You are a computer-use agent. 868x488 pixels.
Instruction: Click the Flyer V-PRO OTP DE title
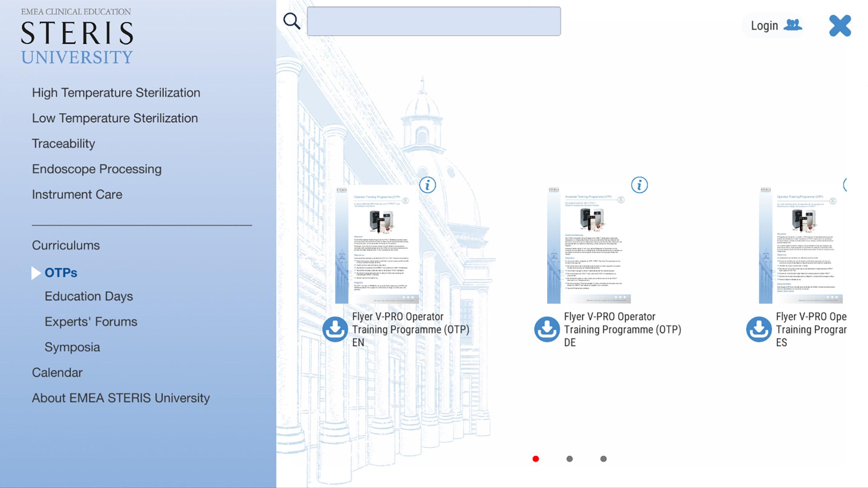[x=622, y=329]
